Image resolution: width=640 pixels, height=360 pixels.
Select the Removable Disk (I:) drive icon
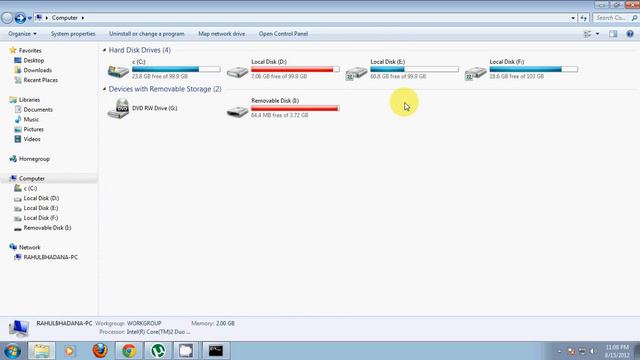tap(237, 111)
